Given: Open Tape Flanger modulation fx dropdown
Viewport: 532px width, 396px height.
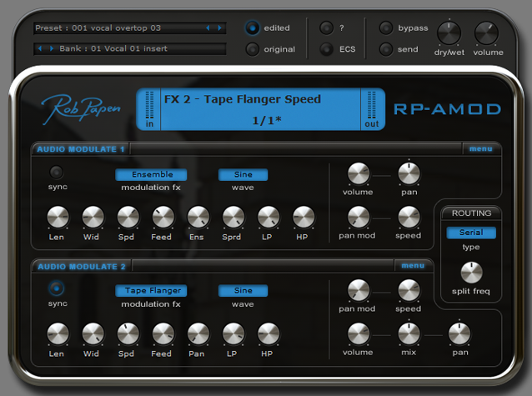Looking at the screenshot, I should pyautogui.click(x=151, y=290).
